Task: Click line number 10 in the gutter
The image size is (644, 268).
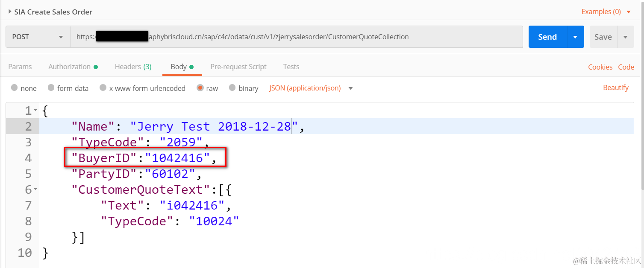Action: tap(25, 253)
